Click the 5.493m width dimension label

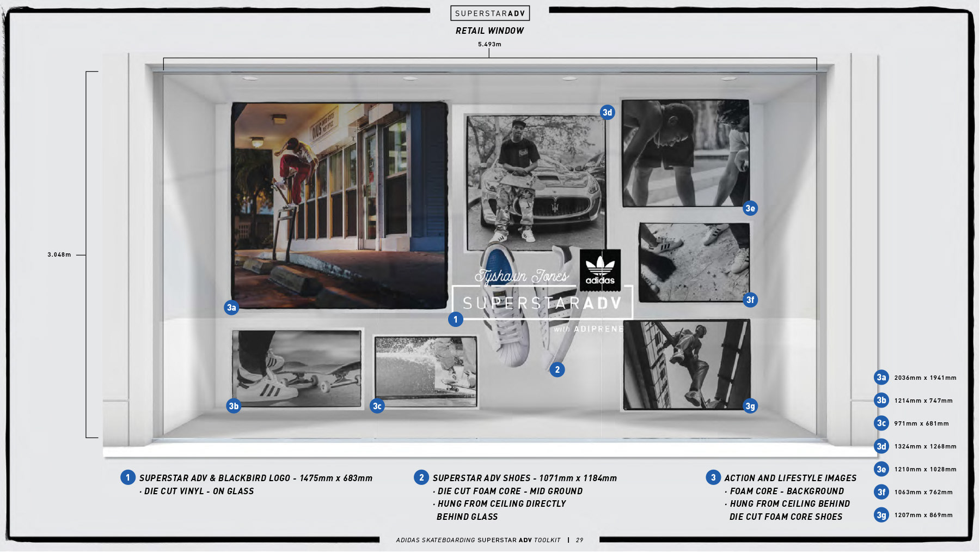489,44
